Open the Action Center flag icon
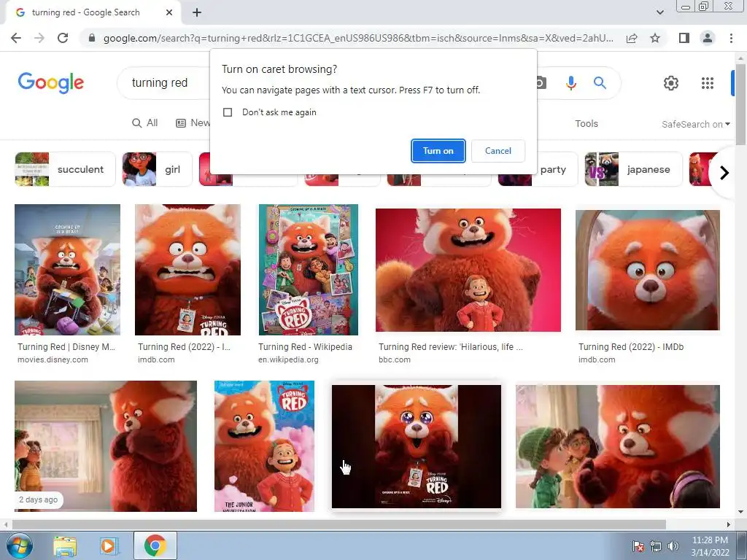This screenshot has height=560, width=747. tap(638, 546)
